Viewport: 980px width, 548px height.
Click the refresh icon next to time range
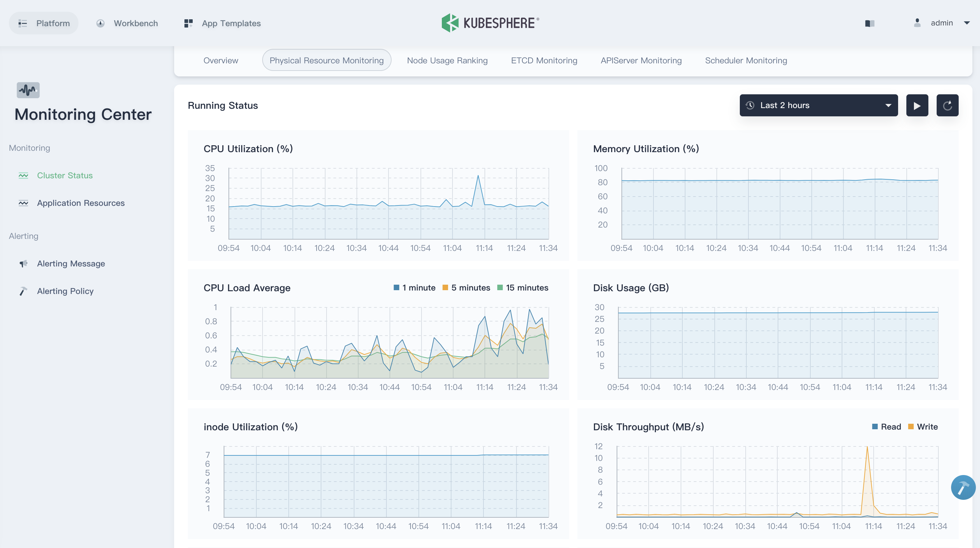coord(947,105)
